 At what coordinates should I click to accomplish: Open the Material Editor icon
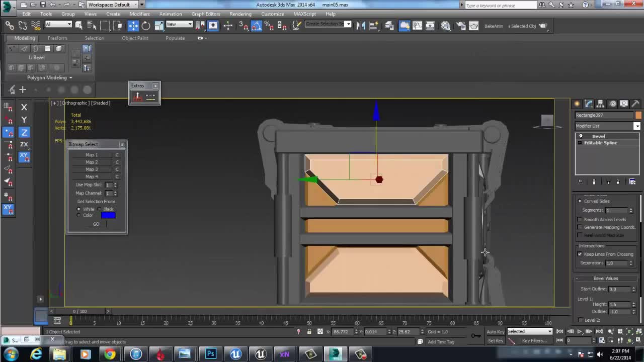[446, 26]
